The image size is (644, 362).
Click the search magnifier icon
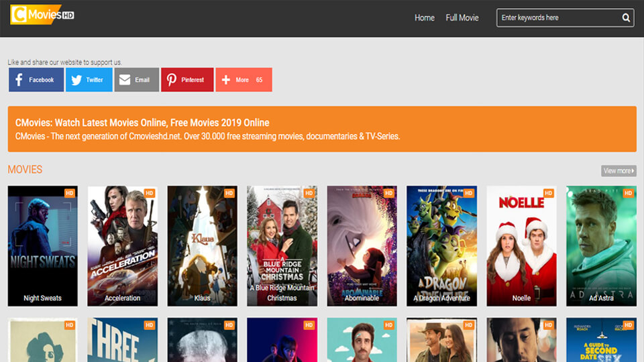point(625,17)
